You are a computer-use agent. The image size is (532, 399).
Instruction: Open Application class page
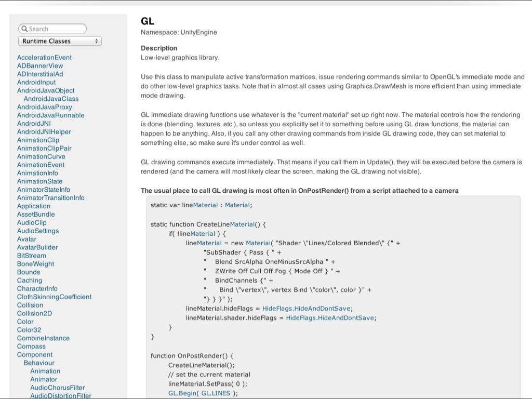pos(34,206)
